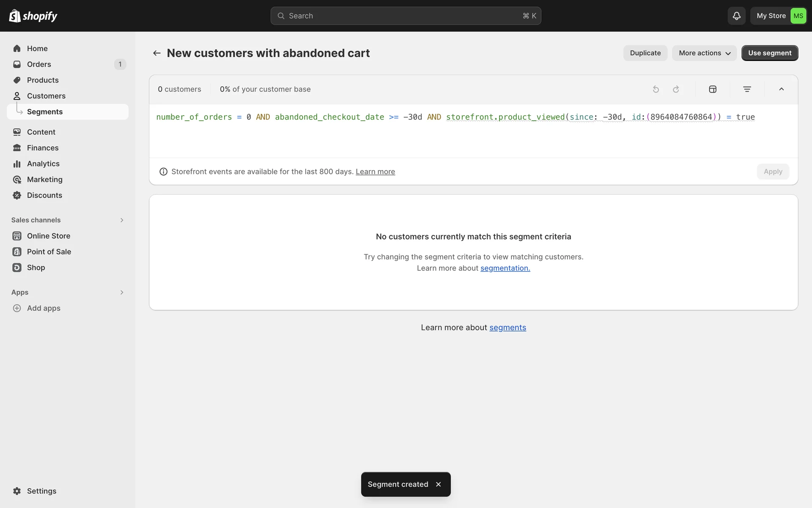812x508 pixels.
Task: Expand the Apps section chevron
Action: [121, 293]
